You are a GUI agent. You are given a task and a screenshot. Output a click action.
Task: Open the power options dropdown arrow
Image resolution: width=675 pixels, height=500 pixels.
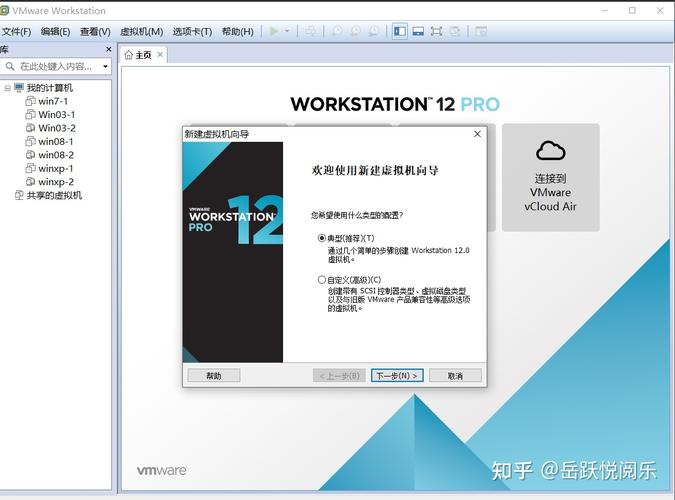tap(287, 31)
